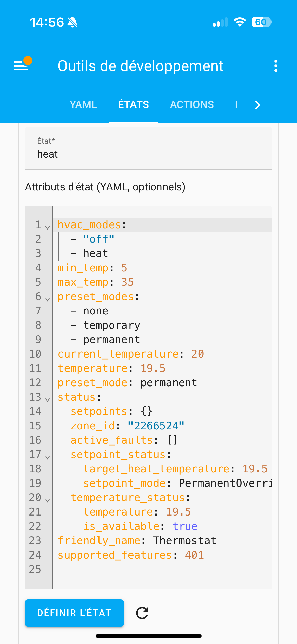Collapse the hvac_modes YAML block

[47, 227]
